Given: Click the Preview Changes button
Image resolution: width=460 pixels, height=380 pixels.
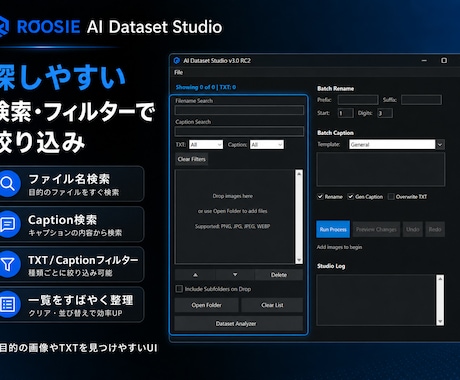Looking at the screenshot, I should point(376,229).
